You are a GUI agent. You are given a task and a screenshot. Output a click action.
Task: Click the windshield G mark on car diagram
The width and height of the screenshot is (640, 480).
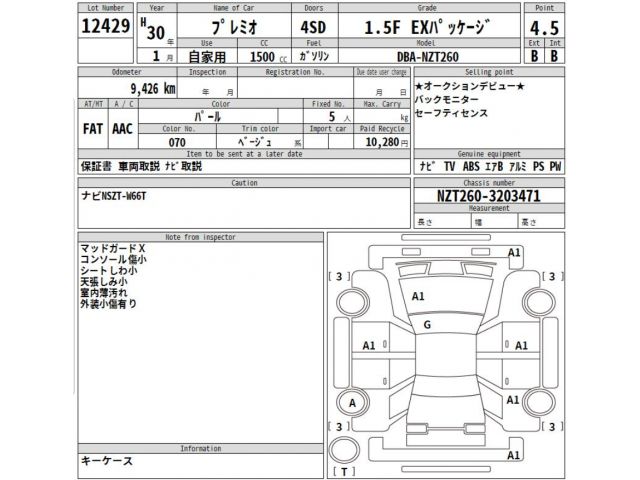(x=427, y=326)
